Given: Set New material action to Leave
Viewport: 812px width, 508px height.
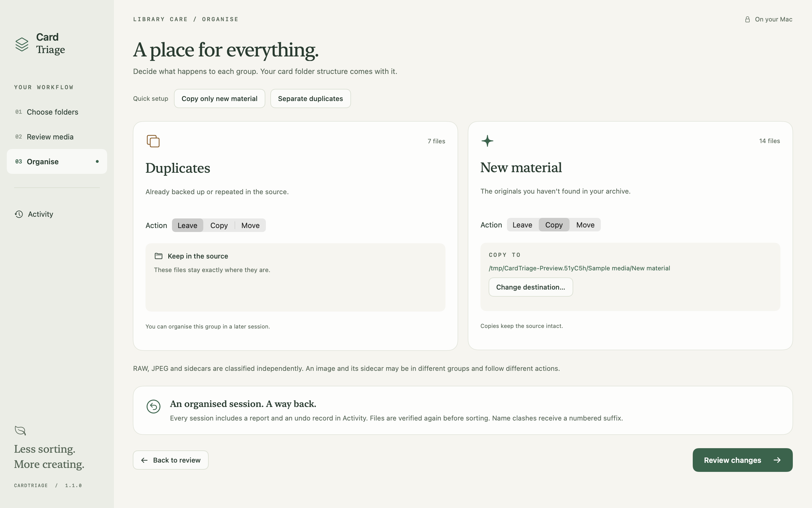Looking at the screenshot, I should click(522, 225).
